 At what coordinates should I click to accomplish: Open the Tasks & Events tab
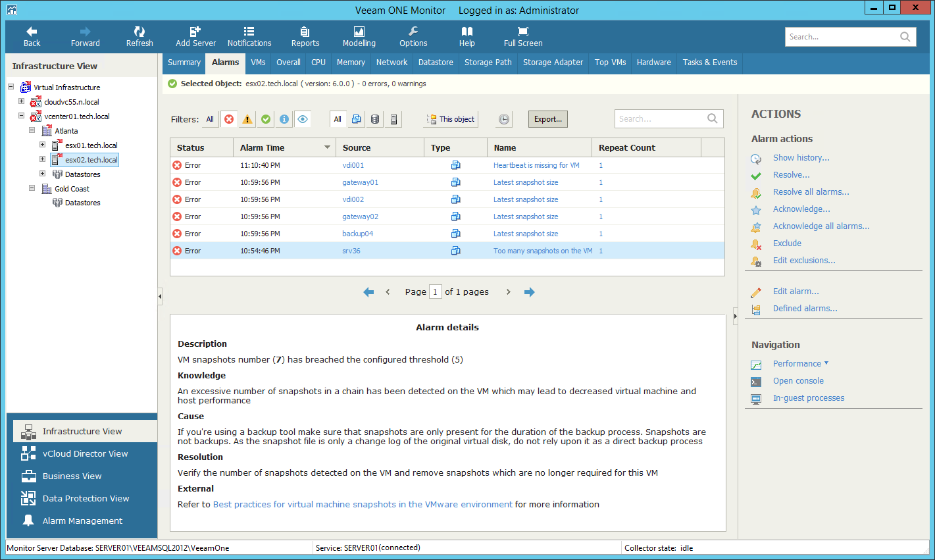point(710,63)
